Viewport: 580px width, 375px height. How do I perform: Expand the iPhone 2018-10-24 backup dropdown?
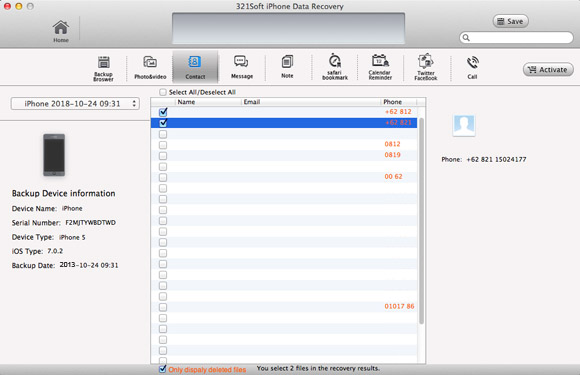tap(75, 104)
